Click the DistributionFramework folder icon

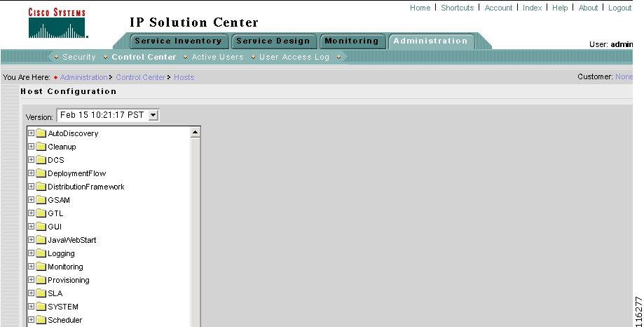(x=41, y=187)
